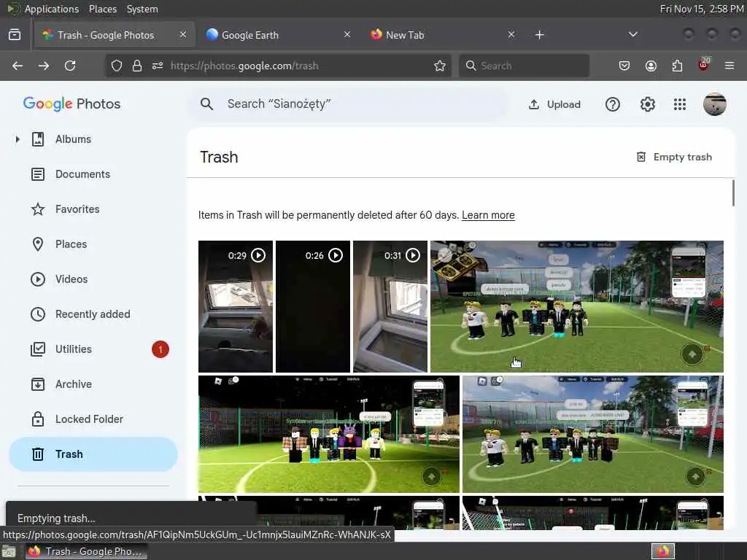
Task: Click the browser address bar URL
Action: [244, 66]
